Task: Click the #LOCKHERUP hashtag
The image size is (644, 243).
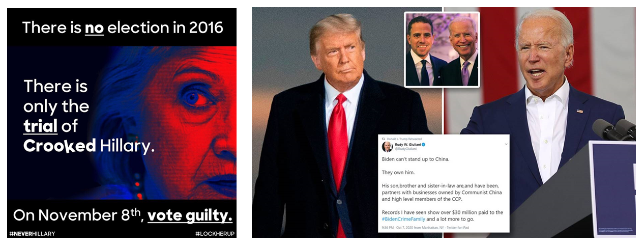Action: coord(215,234)
